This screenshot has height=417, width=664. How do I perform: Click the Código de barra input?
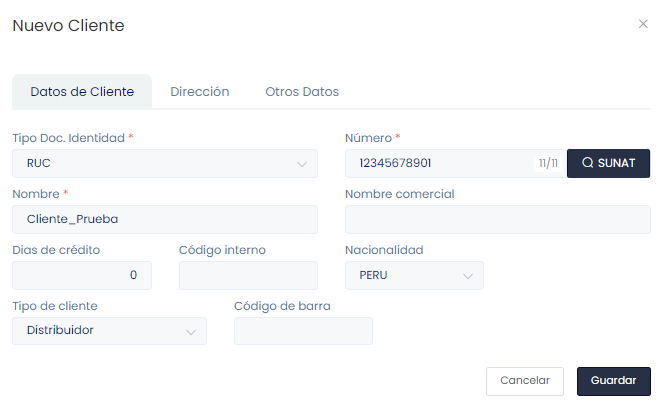click(303, 331)
